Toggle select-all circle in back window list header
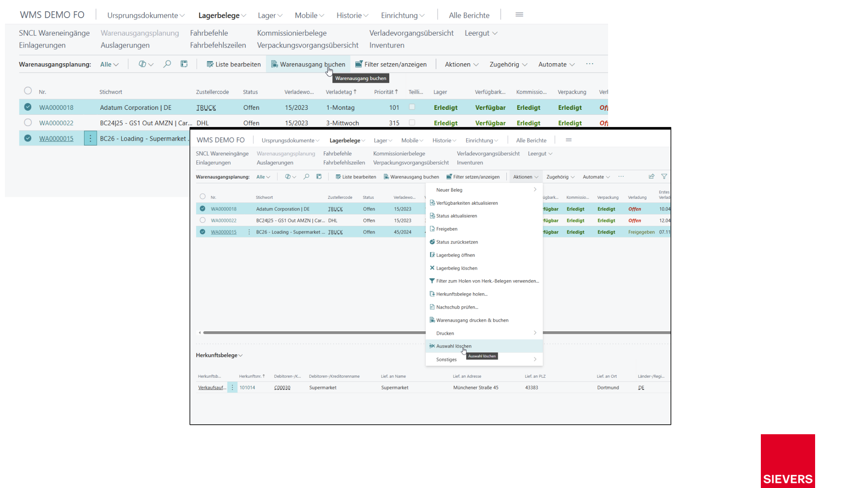The width and height of the screenshot is (868, 488). (28, 91)
